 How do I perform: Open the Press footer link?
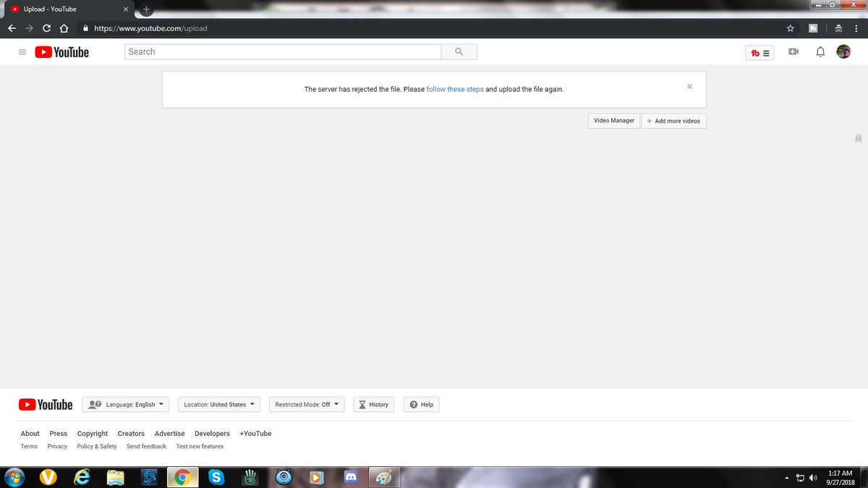(59, 434)
